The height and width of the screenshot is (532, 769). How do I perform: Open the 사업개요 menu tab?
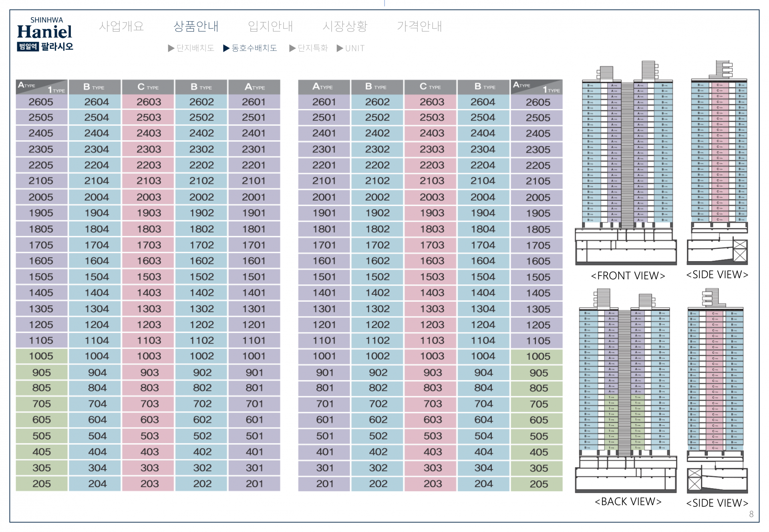coord(121,26)
